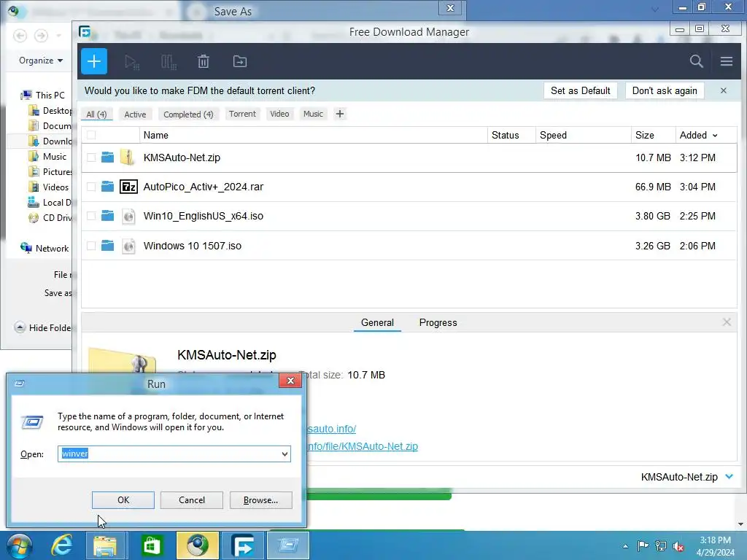Click the trash delete toolbar icon
747x560 pixels.
pyautogui.click(x=204, y=61)
